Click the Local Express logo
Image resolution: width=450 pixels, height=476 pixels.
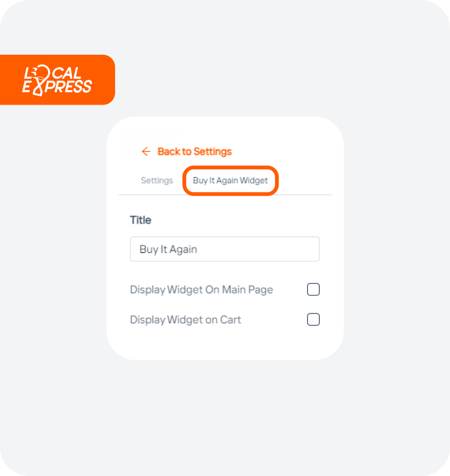[x=57, y=80]
